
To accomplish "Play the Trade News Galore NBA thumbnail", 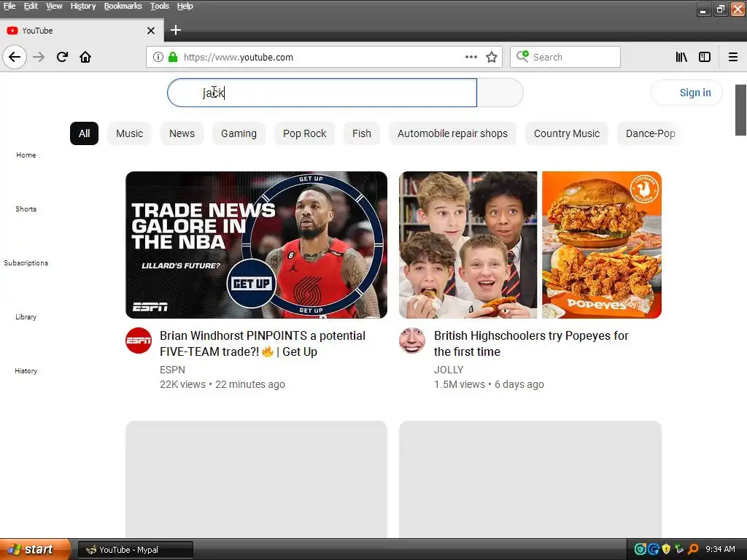I will [256, 245].
